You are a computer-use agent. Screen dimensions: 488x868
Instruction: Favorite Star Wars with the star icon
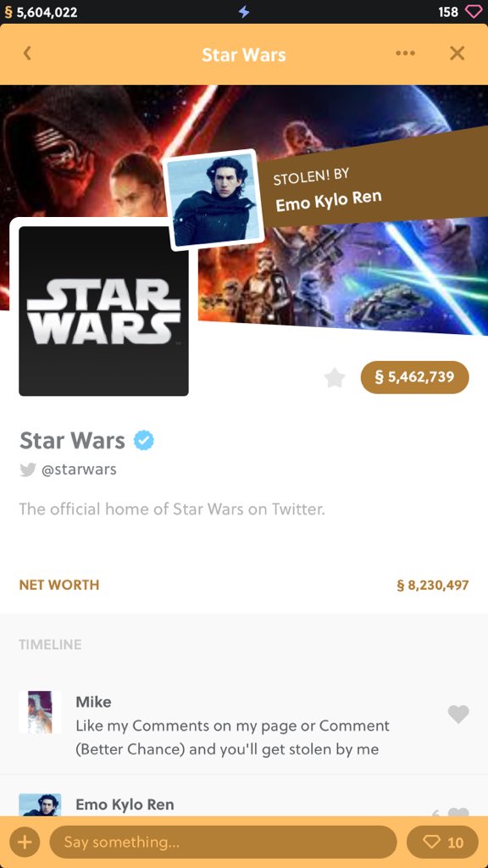334,378
